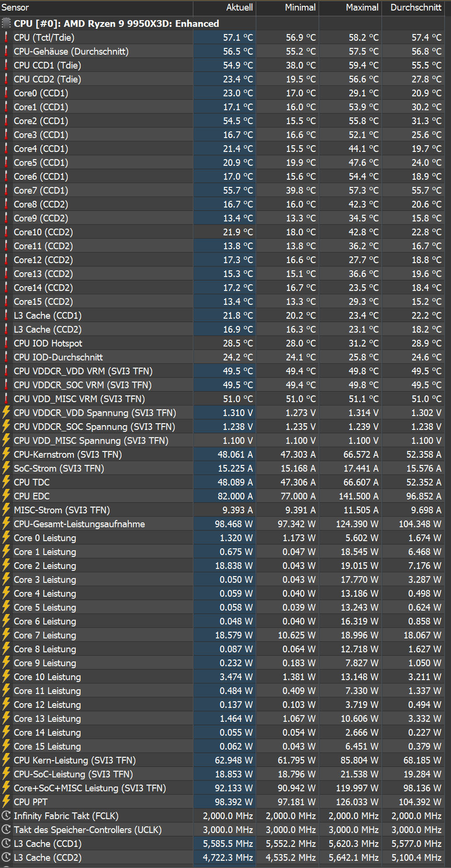Click thermometer icon for CPU IOD Hotspot
Image resolution: width=451 pixels, height=868 pixels.
point(6,343)
